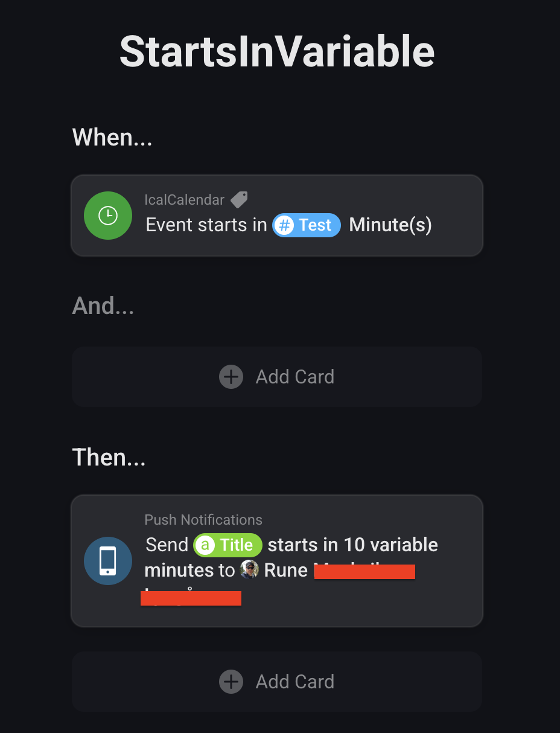Click the plus icon under the Then section
Screen dimensions: 560x733
tap(231, 682)
